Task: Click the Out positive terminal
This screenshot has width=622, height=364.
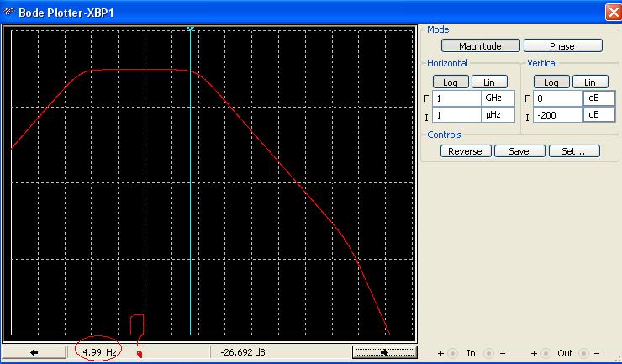Action: [x=546, y=353]
